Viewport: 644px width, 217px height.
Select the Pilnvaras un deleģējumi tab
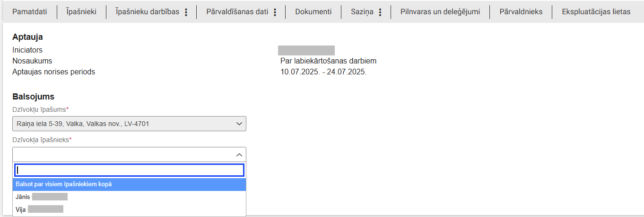click(440, 12)
